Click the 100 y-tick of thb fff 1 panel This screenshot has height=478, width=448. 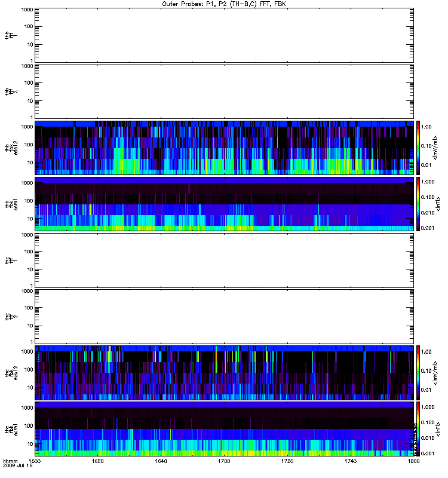(29, 26)
